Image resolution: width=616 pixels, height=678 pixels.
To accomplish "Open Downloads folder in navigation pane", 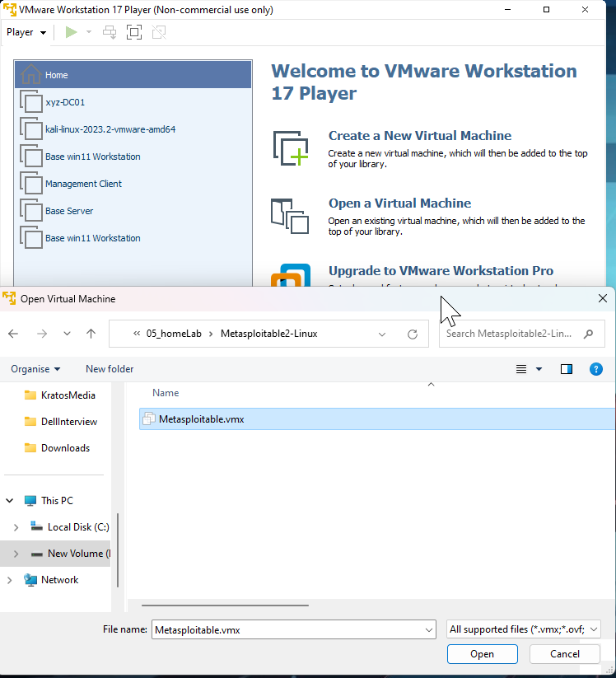I will (x=57, y=448).
